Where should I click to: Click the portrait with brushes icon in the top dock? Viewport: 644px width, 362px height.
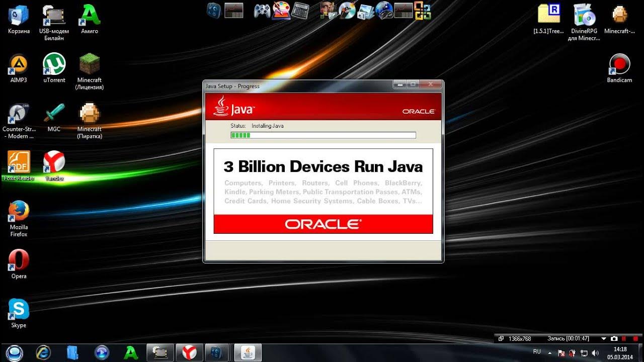click(x=329, y=11)
